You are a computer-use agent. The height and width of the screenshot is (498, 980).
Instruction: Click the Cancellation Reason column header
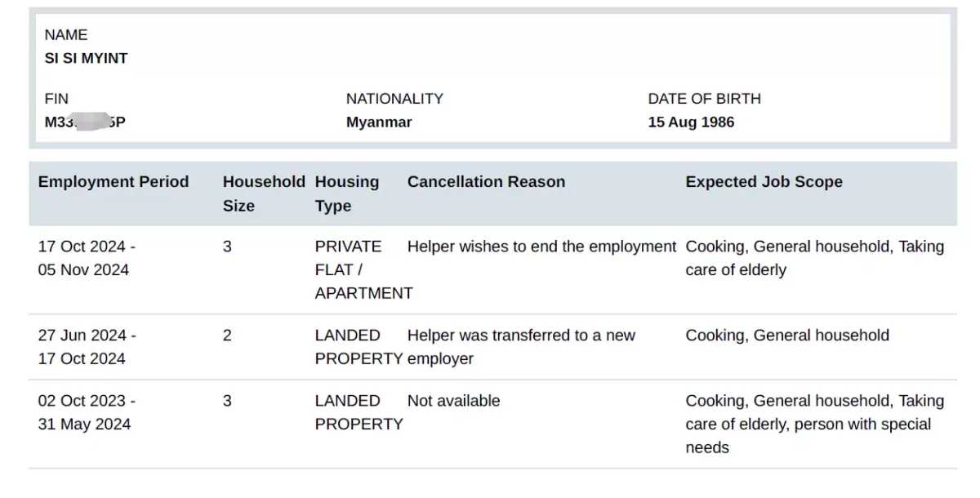pos(486,182)
